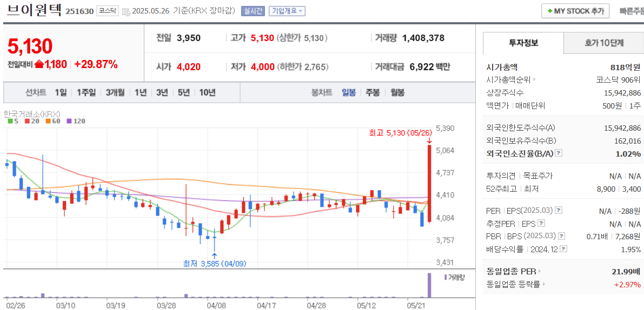
Task: Select the 월봉 candle chart
Action: click(397, 93)
